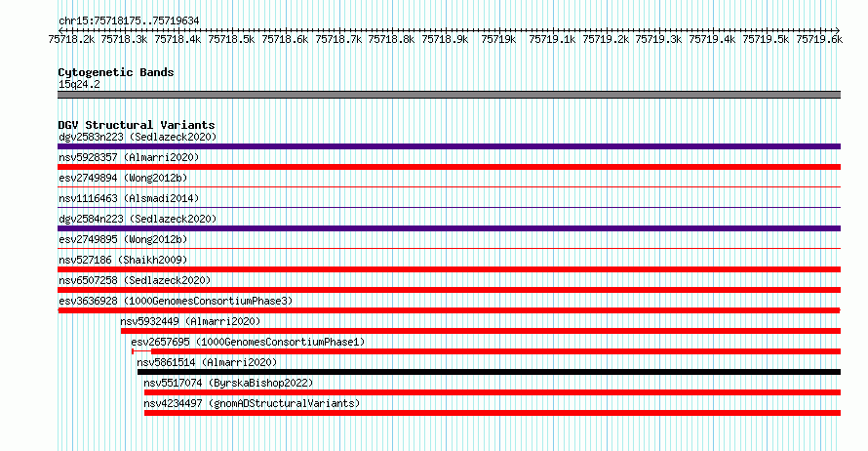Click the 75718.6k ruler position
The height and width of the screenshot is (451, 868).
click(285, 39)
